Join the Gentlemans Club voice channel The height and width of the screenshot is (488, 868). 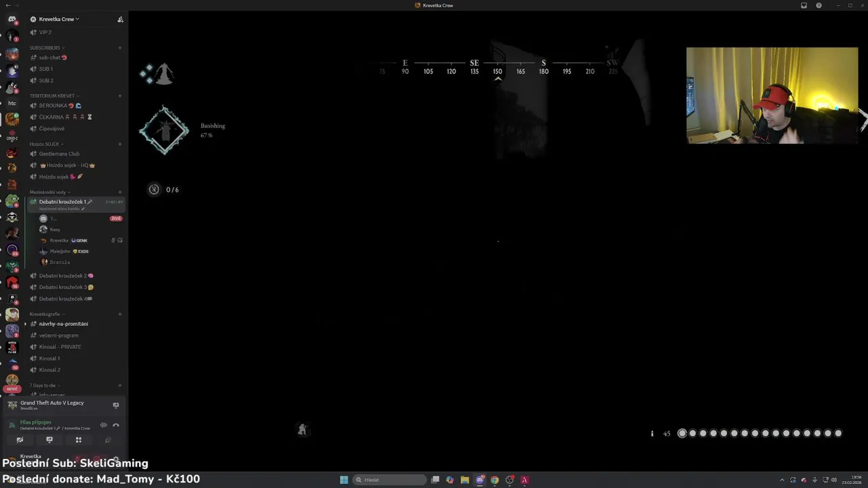[76, 154]
